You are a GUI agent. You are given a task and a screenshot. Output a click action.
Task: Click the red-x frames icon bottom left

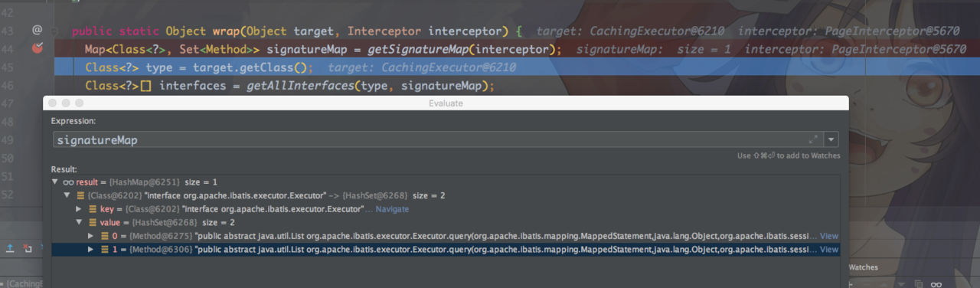pos(28,249)
